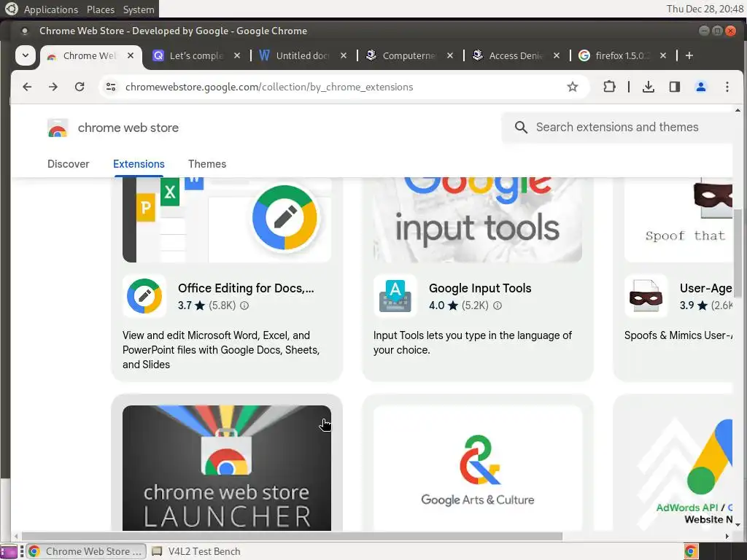This screenshot has width=747, height=560.
Task: Show rating info for Office Editing
Action: pyautogui.click(x=244, y=306)
